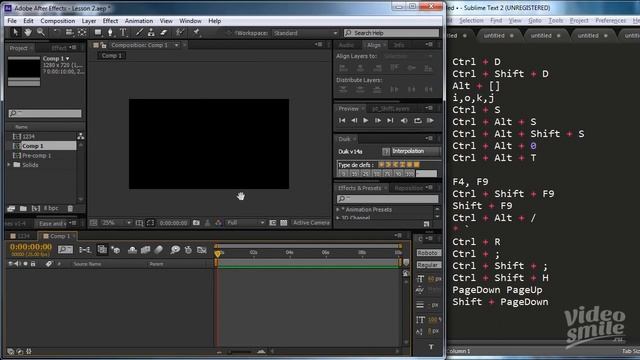Open Active Camera view dropdown
The height and width of the screenshot is (360, 640).
[311, 223]
